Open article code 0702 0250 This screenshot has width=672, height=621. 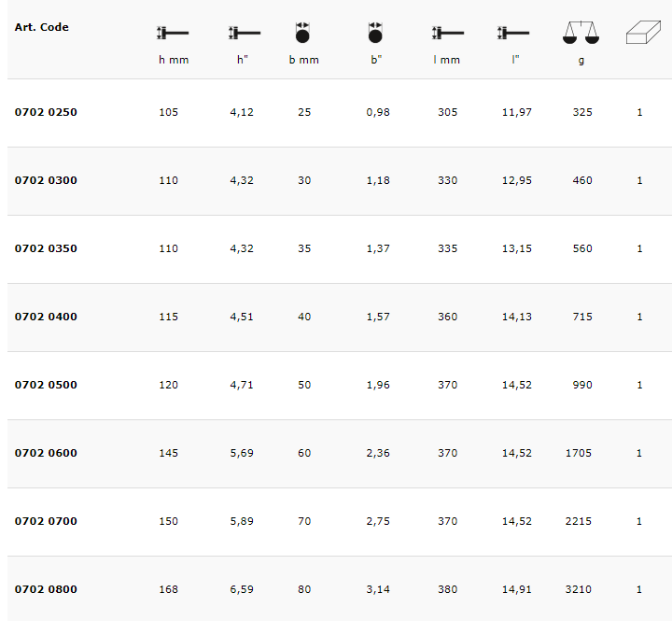[x=47, y=112]
